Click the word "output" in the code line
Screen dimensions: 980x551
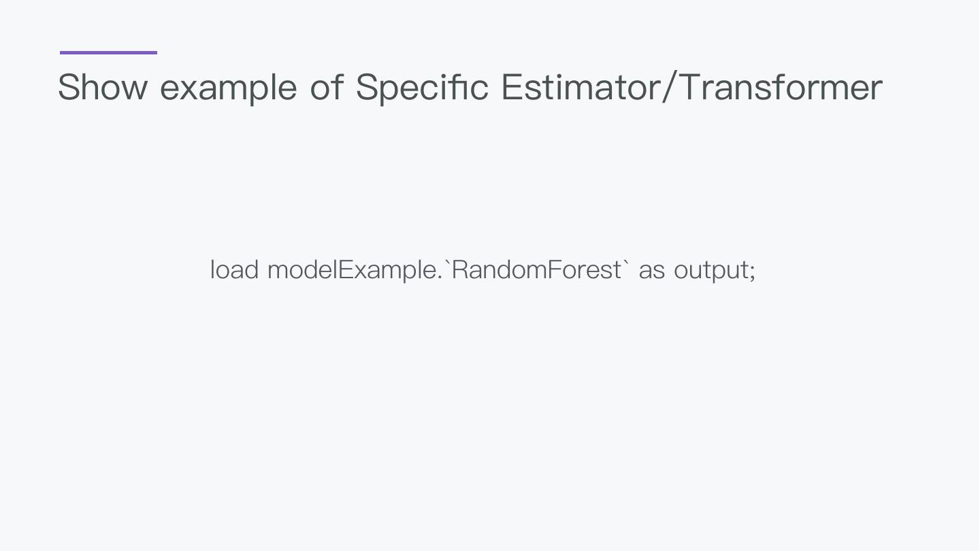pos(711,271)
